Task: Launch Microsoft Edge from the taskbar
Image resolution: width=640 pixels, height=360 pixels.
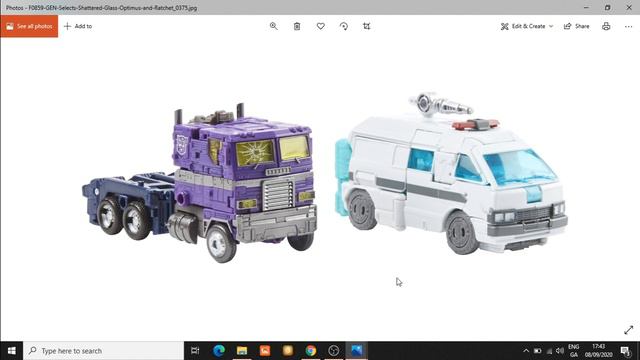Action: (x=219, y=351)
